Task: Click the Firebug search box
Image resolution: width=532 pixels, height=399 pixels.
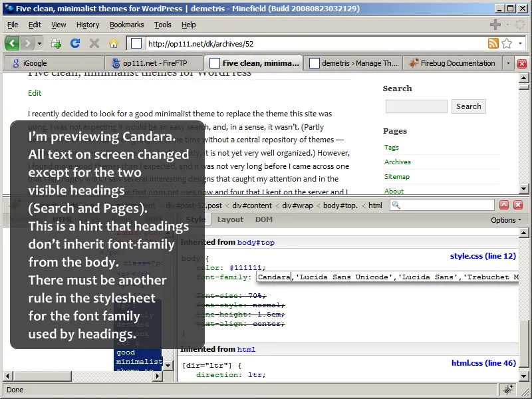Action: click(442, 205)
